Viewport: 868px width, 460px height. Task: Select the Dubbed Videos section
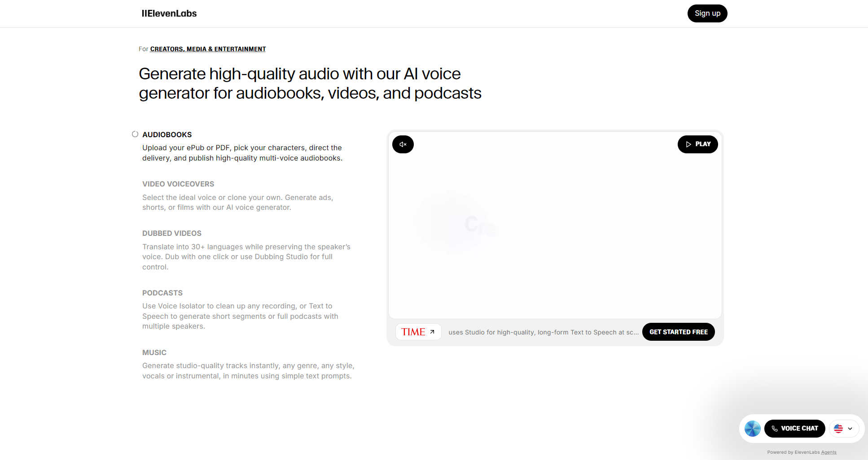pyautogui.click(x=172, y=233)
